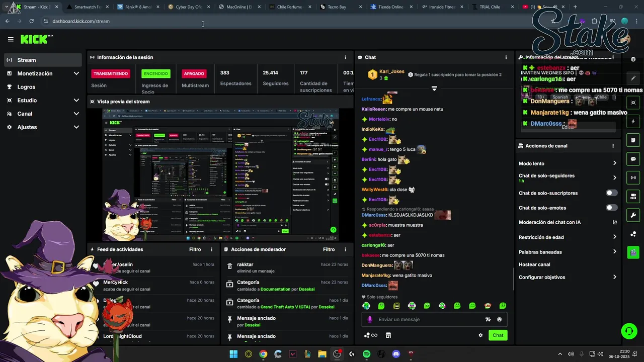Screen dimensions: 644x362
Task: Click the three-dots icon above the clapperboard button
Action: click(x=633, y=234)
